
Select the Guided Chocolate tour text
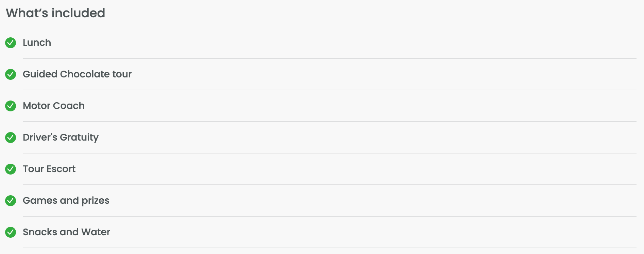point(77,74)
